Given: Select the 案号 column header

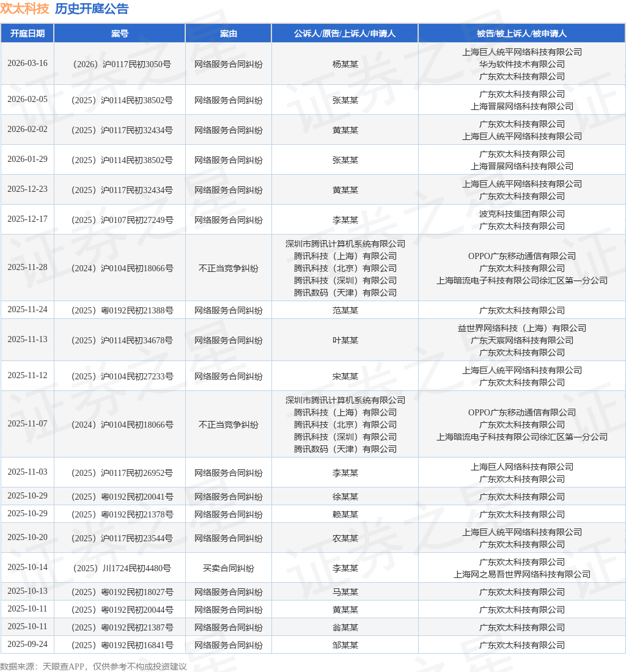Looking at the screenshot, I should [x=120, y=34].
